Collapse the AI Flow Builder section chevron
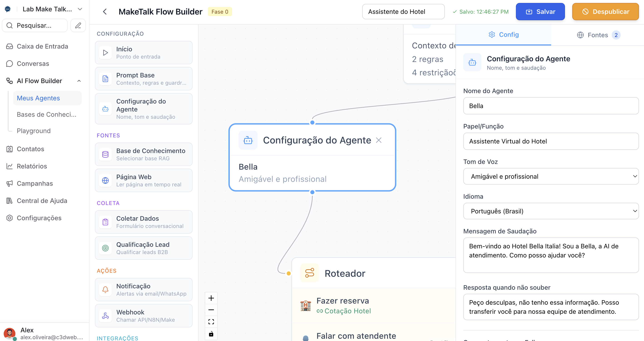This screenshot has height=341, width=644. pyautogui.click(x=79, y=81)
